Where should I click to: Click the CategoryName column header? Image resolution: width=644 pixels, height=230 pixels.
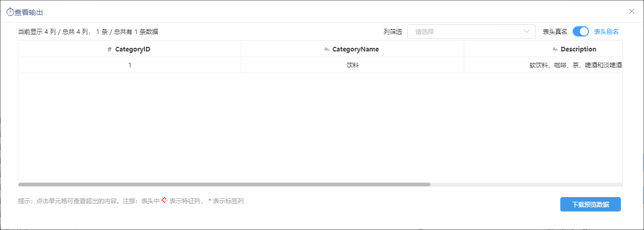(352, 49)
